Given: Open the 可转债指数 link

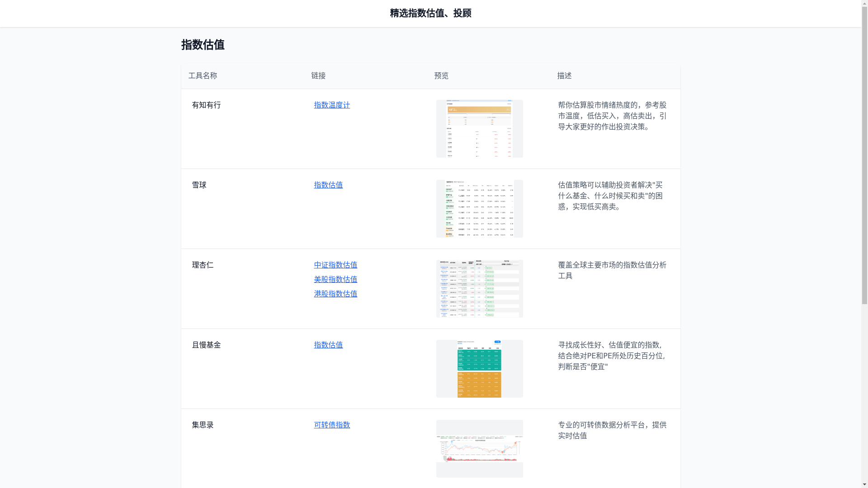Looking at the screenshot, I should tap(332, 425).
